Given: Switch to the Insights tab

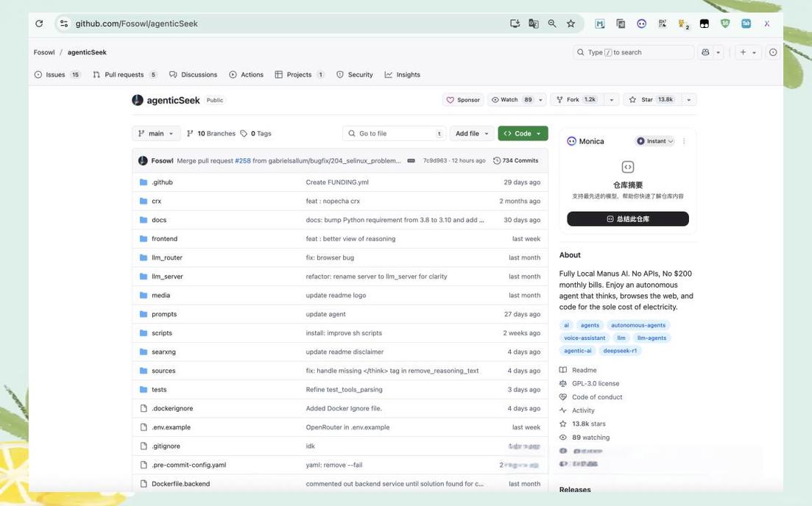Looking at the screenshot, I should click(403, 74).
